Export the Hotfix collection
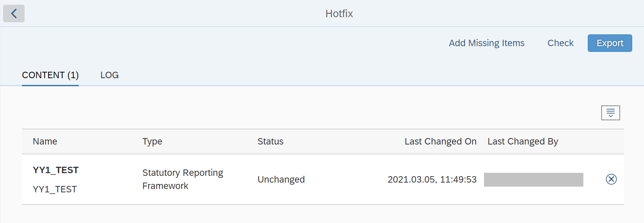Image resolution: width=644 pixels, height=223 pixels. (x=610, y=43)
